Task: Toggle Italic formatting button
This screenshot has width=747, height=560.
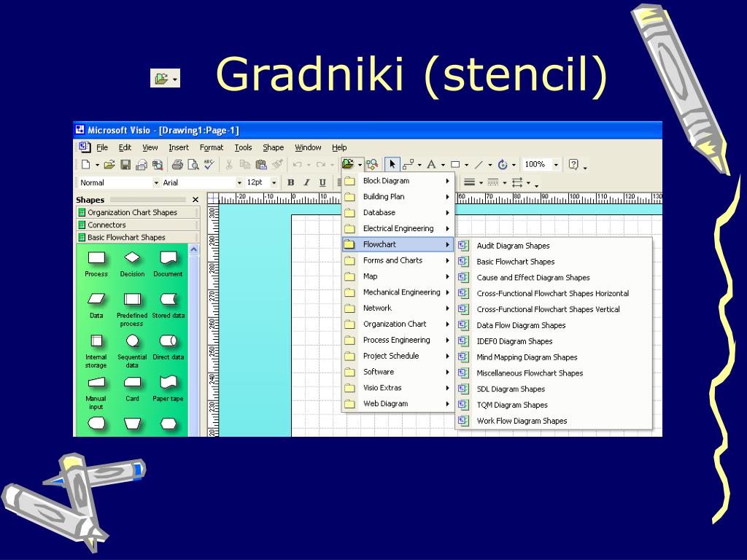Action: point(307,182)
